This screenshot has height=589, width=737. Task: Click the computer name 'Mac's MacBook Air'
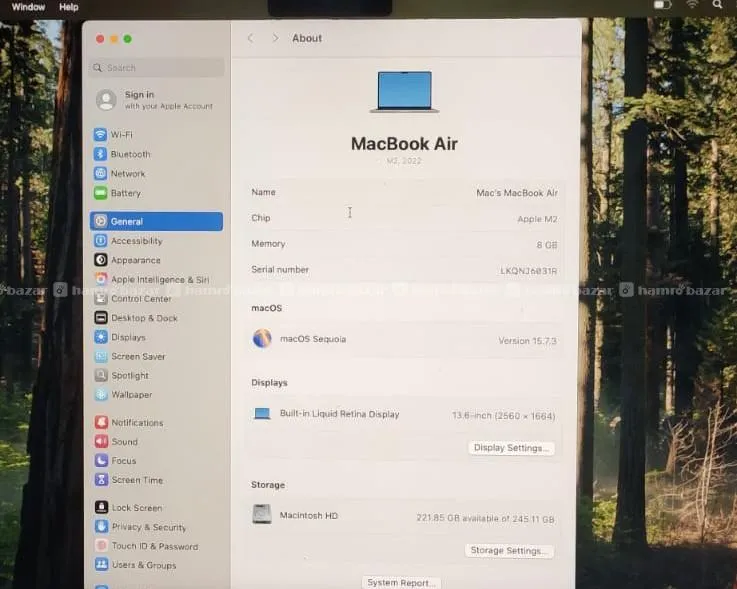517,193
